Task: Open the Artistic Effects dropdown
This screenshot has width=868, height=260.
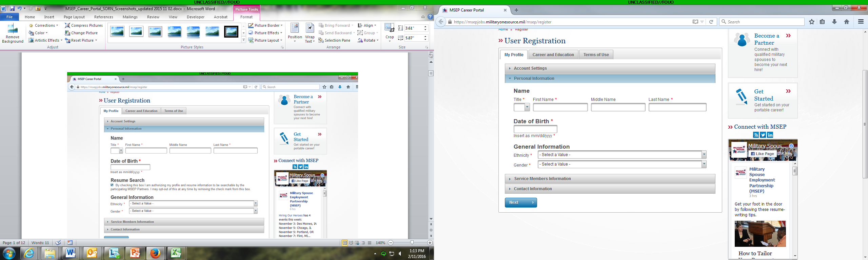Action: 45,40
